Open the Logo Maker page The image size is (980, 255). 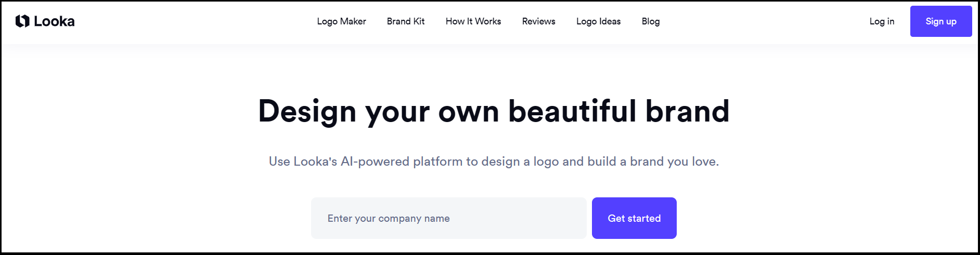click(341, 21)
